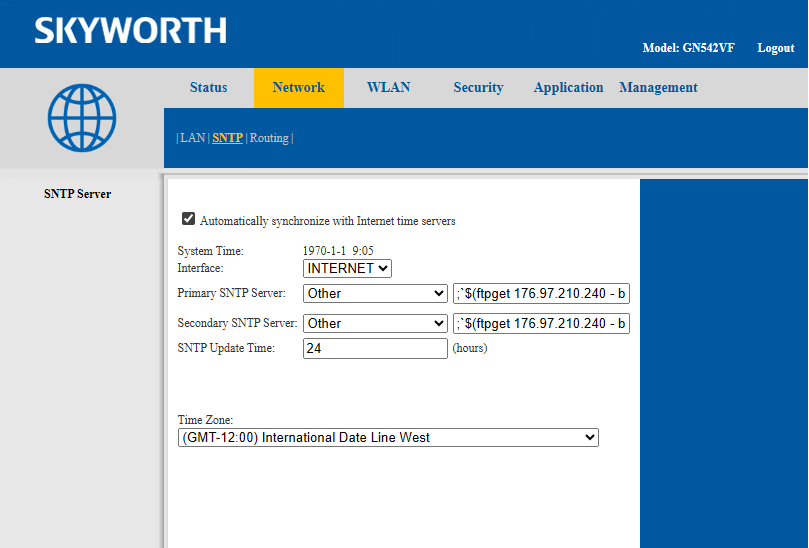Click the Secondary SNTP Server address field
Image resolution: width=809 pixels, height=548 pixels.
pyautogui.click(x=541, y=323)
